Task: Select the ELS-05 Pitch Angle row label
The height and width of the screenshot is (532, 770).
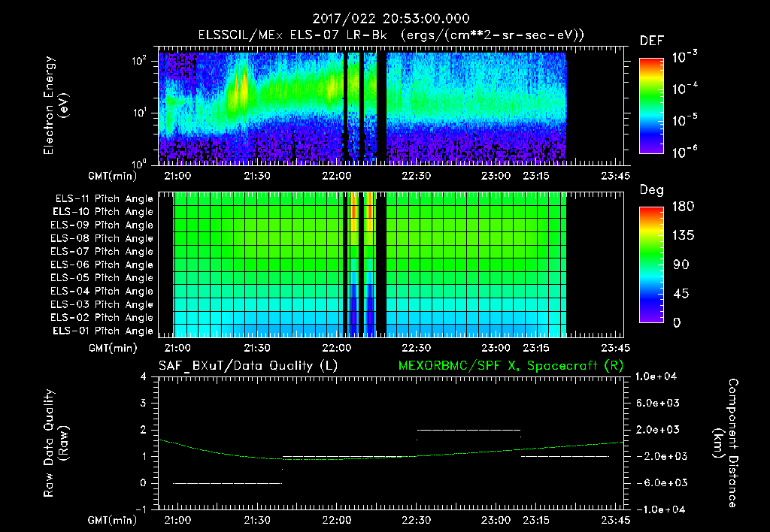Action: click(x=102, y=278)
